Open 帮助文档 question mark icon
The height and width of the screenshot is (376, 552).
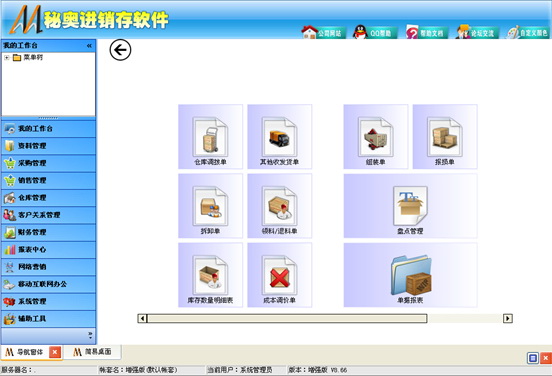coord(426,33)
